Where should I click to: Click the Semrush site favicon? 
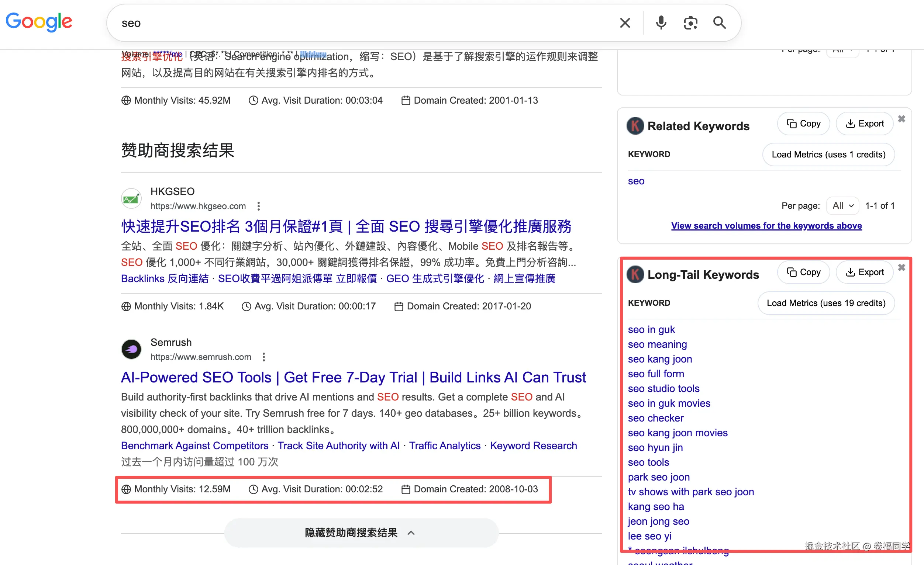coord(131,349)
